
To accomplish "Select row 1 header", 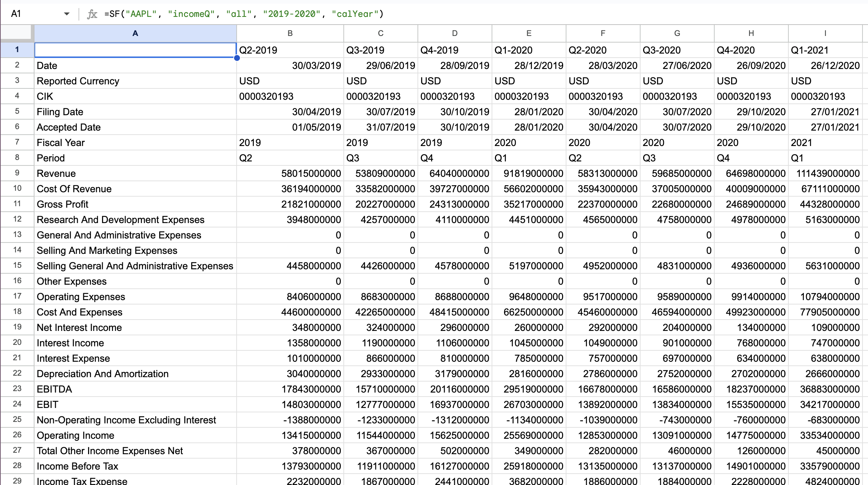I will coord(17,50).
